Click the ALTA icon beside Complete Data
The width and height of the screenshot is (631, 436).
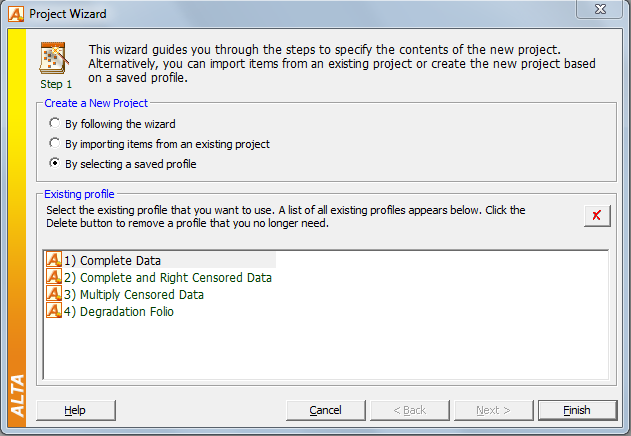point(54,260)
